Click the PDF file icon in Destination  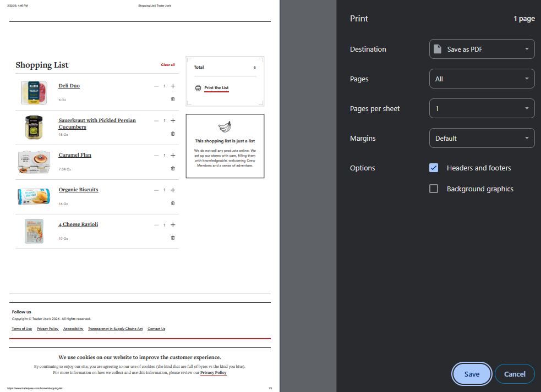tap(437, 49)
